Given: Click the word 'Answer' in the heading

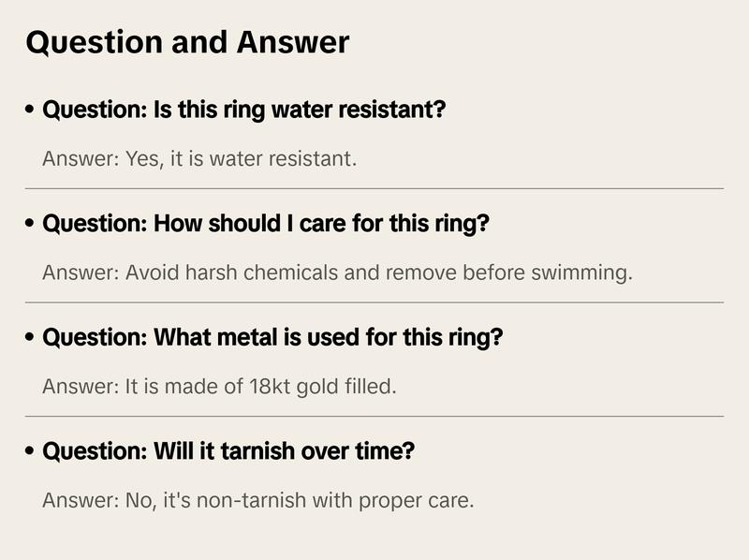Looking at the screenshot, I should click(x=293, y=42).
